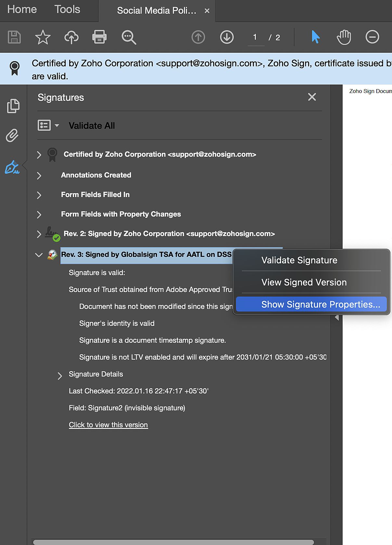The height and width of the screenshot is (545, 392).
Task: Open the 'Click to view this version' link
Action: 108,425
